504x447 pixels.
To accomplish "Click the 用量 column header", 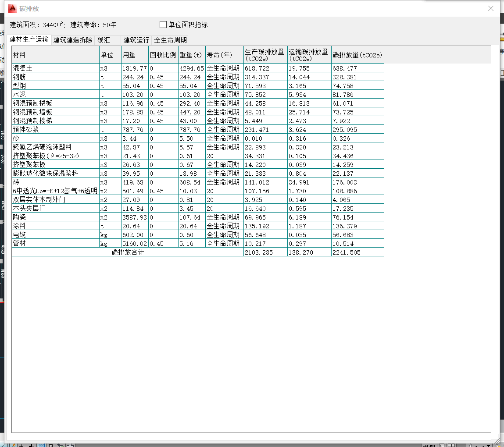I will point(135,55).
